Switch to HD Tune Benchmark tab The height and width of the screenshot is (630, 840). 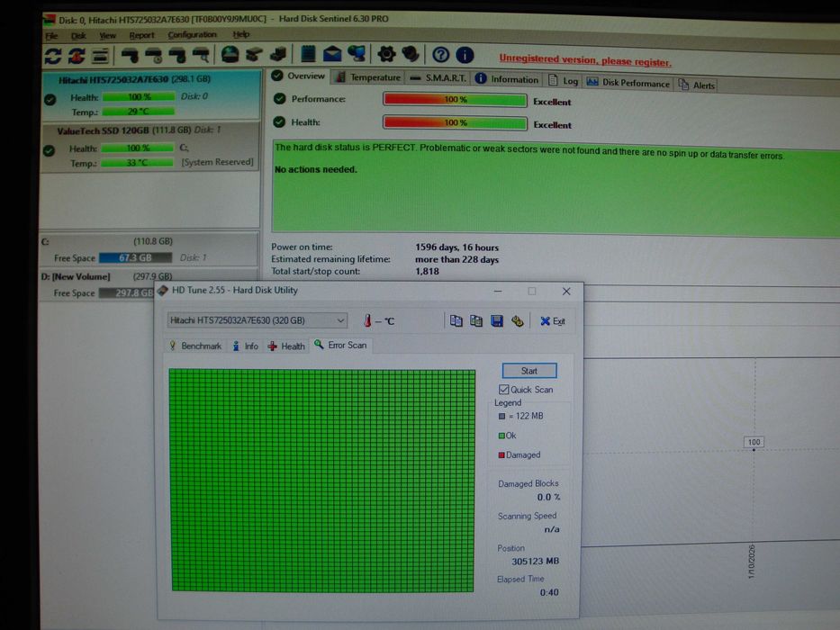(x=195, y=346)
